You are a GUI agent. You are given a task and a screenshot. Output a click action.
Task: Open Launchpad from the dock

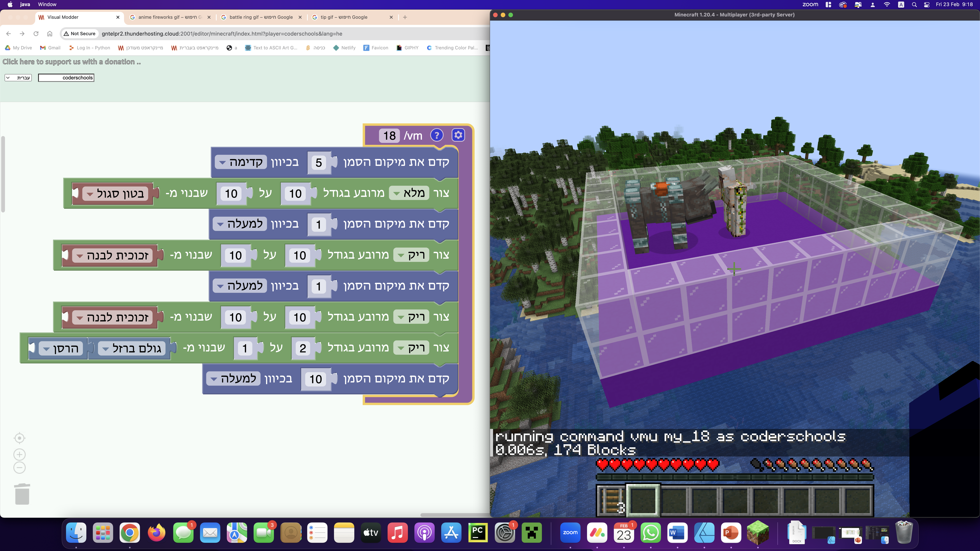103,532
